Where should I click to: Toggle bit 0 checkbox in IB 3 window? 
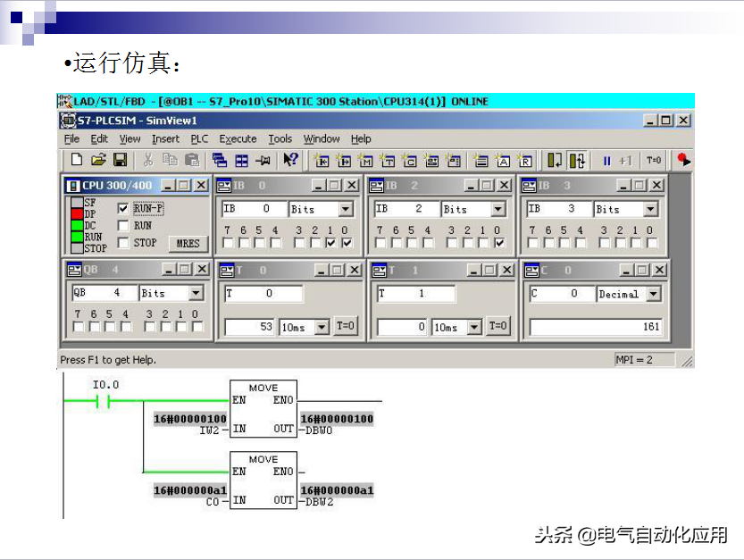click(652, 243)
